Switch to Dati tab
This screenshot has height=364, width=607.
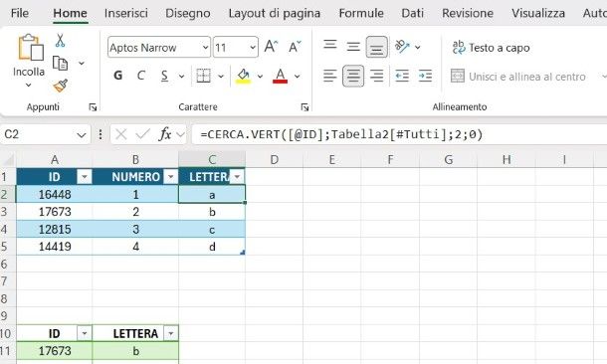412,13
